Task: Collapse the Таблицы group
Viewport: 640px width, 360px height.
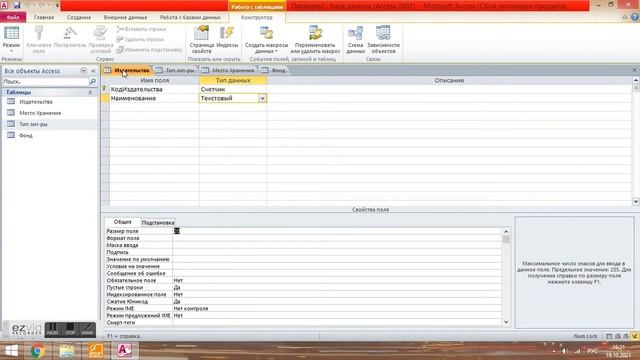Action: point(90,93)
